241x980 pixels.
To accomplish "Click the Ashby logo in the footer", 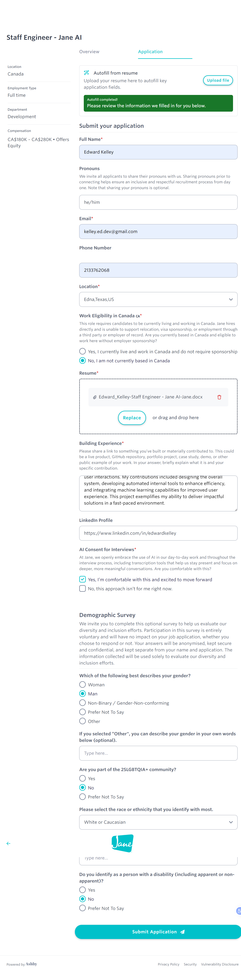I will click(31, 964).
